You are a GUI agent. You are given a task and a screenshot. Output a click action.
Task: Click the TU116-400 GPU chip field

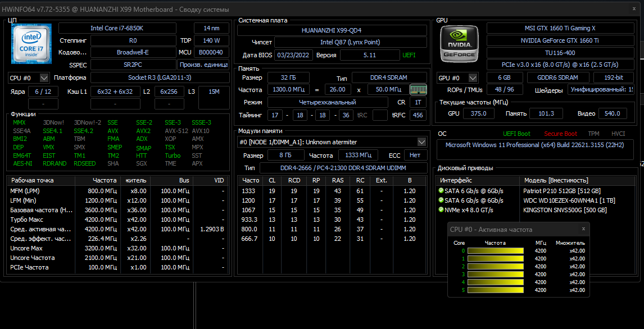(560, 53)
